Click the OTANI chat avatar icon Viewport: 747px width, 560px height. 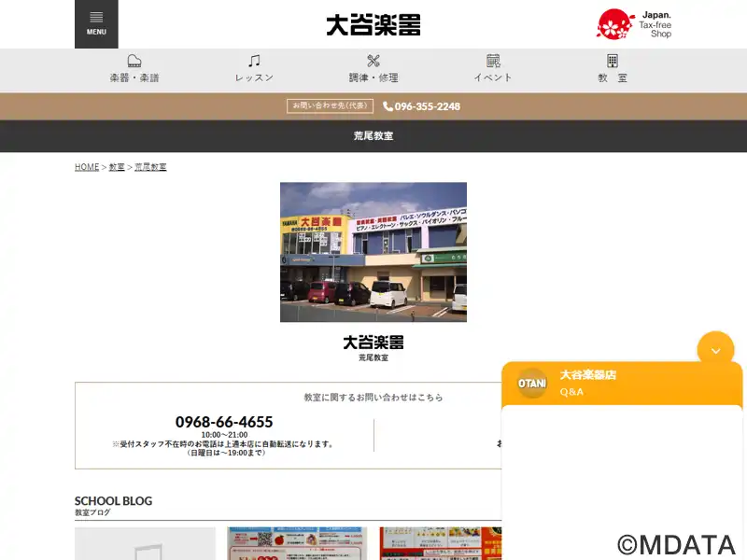coord(531,383)
